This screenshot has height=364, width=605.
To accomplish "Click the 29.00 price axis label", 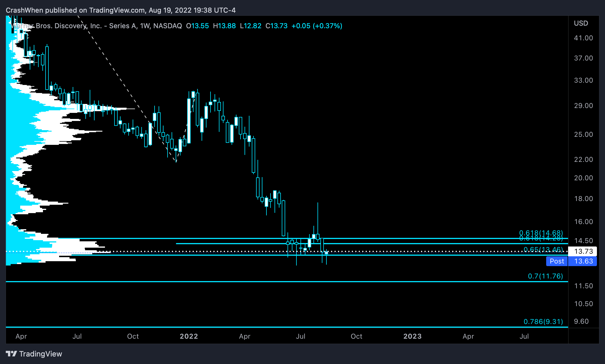I will click(x=583, y=106).
